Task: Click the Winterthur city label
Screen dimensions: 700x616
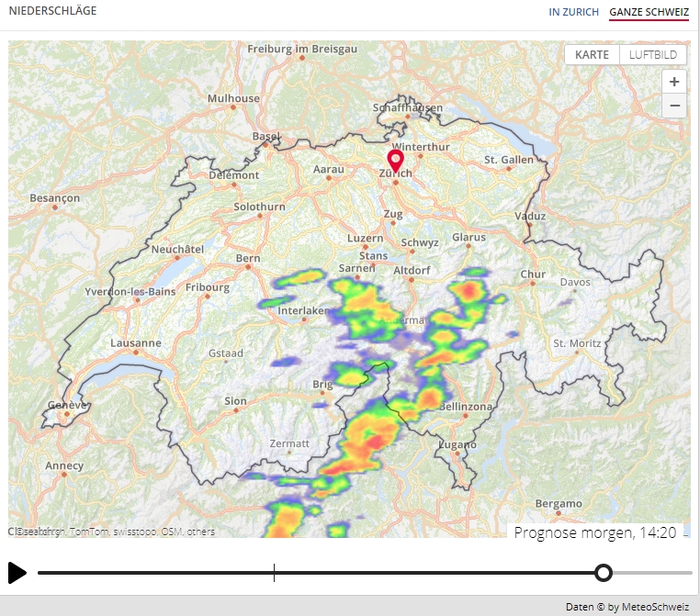Action: [421, 147]
